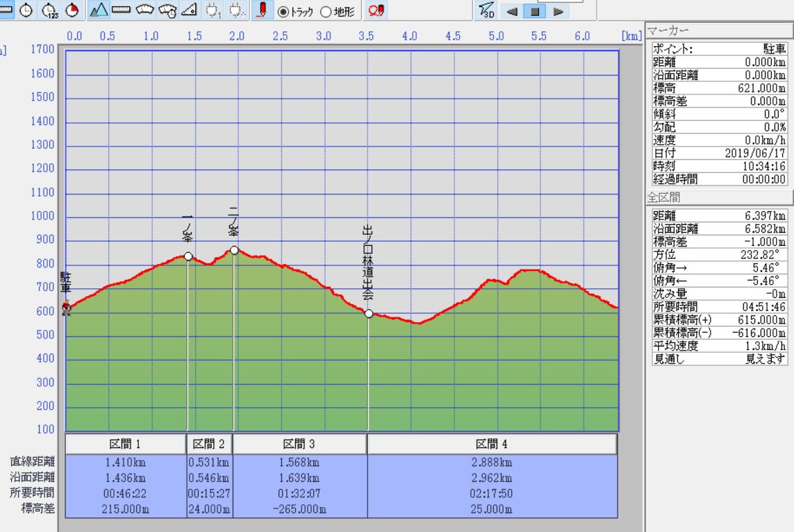The height and width of the screenshot is (532, 794).
Task: Click the 累積標高(-) -616.000m value
Action: (x=759, y=333)
